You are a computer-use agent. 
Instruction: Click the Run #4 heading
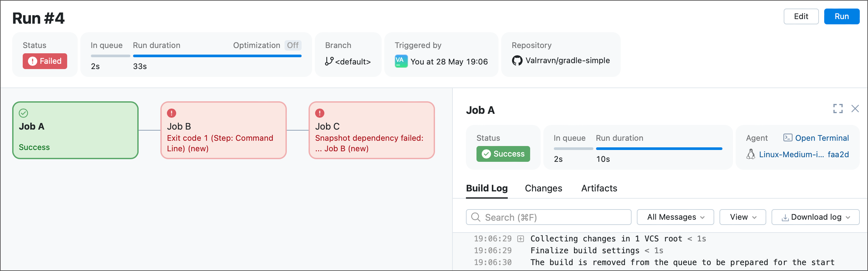(x=39, y=18)
